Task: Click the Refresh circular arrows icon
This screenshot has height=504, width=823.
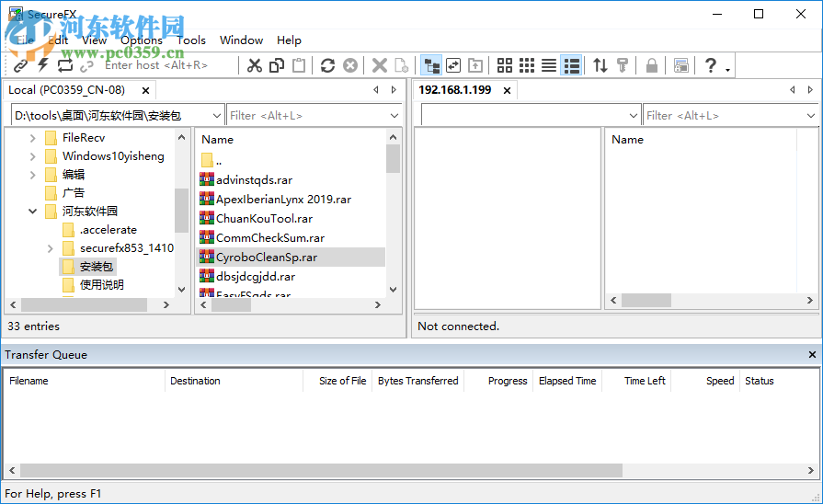Action: tap(328, 65)
